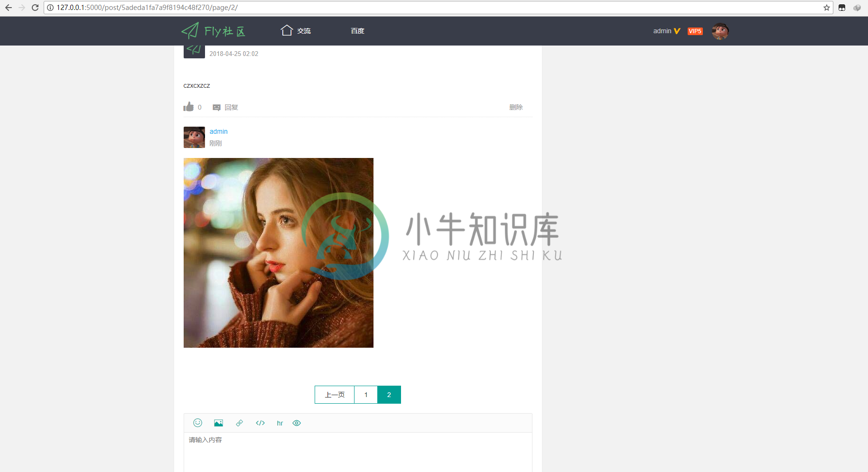The height and width of the screenshot is (472, 868).
Task: Bookmark this page with the star icon
Action: pyautogui.click(x=826, y=8)
